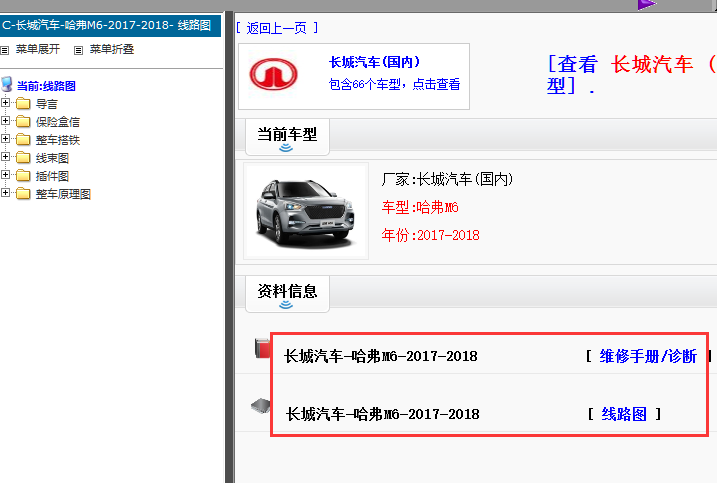
Task: Open the 保险盒信 tree item
Action: point(58,122)
